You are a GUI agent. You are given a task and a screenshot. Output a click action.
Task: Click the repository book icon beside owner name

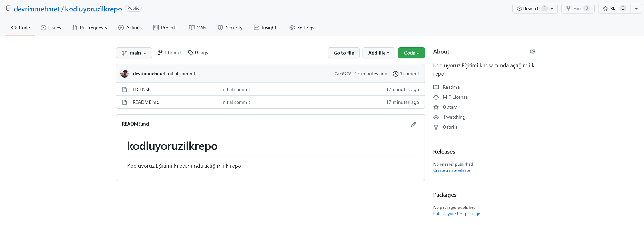8,9
